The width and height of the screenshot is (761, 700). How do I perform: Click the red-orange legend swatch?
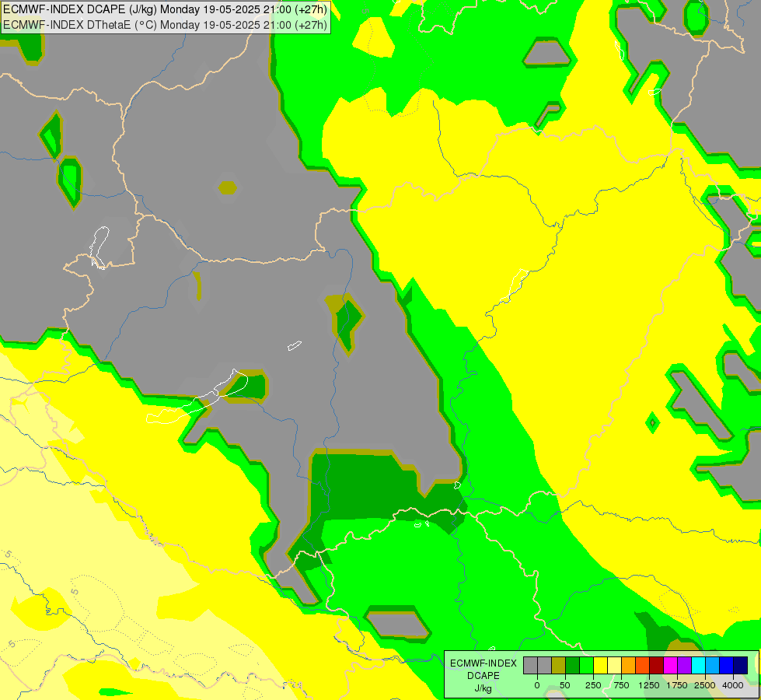coord(643,666)
